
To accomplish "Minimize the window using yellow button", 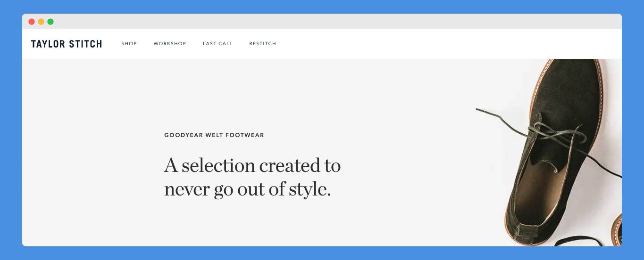I will (x=41, y=22).
